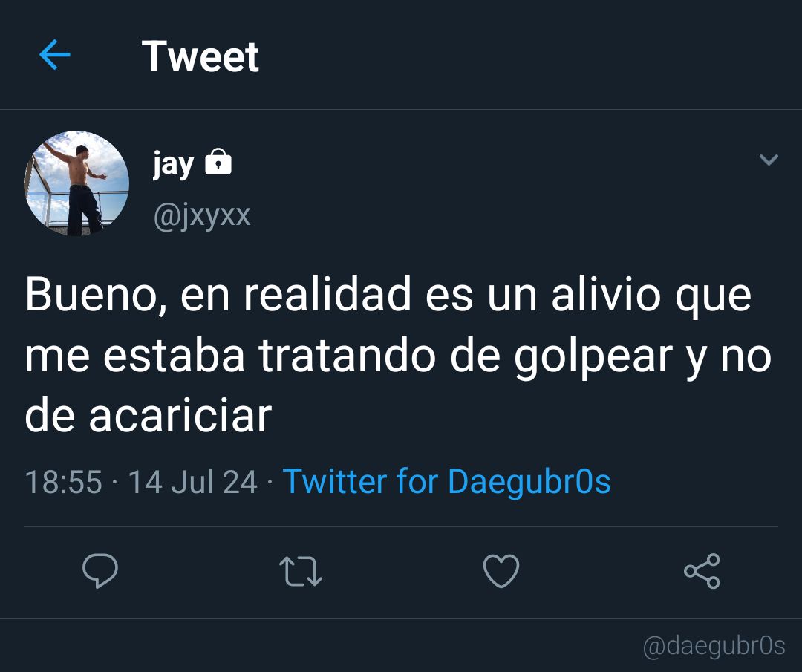Go back using the blue arrow
Viewport: 802px width, 672px height.
tap(55, 55)
